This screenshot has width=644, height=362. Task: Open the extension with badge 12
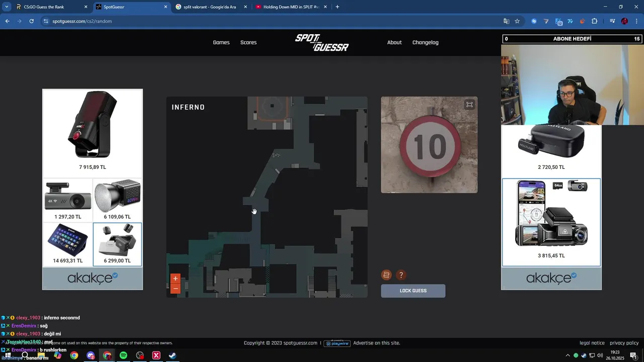click(558, 21)
